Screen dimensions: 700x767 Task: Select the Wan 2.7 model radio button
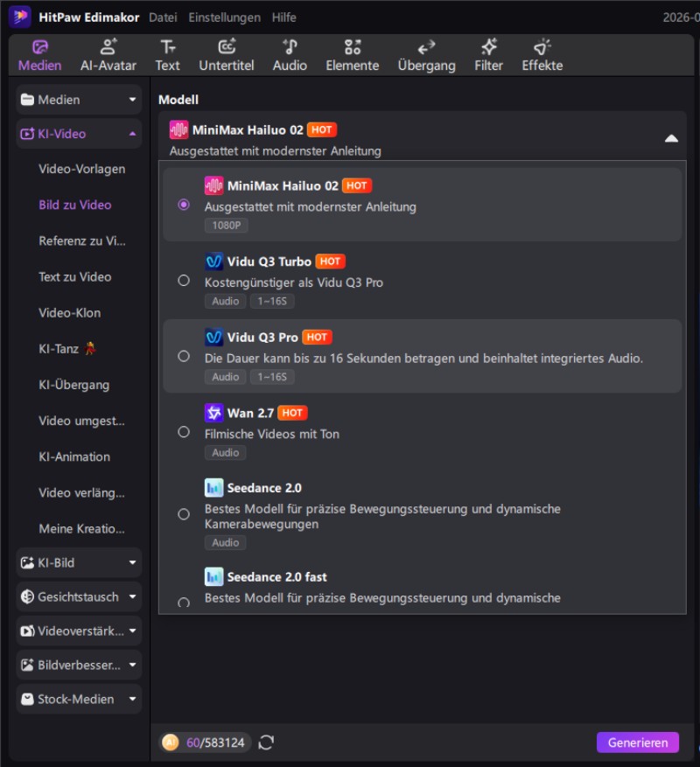(x=184, y=432)
